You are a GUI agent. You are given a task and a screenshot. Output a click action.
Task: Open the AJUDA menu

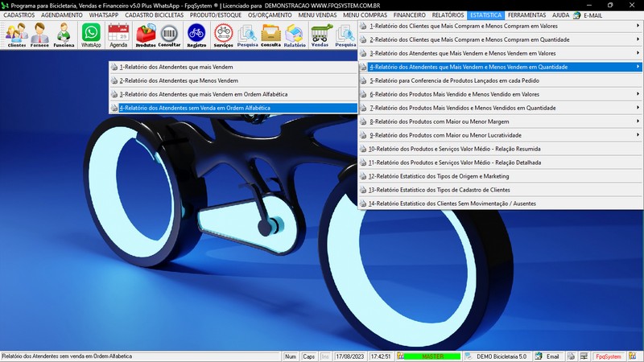coord(560,15)
